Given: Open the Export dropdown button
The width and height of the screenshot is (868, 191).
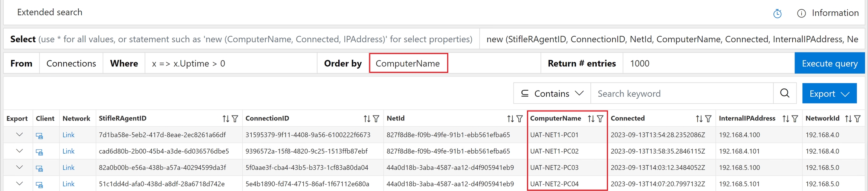Looking at the screenshot, I should (829, 94).
